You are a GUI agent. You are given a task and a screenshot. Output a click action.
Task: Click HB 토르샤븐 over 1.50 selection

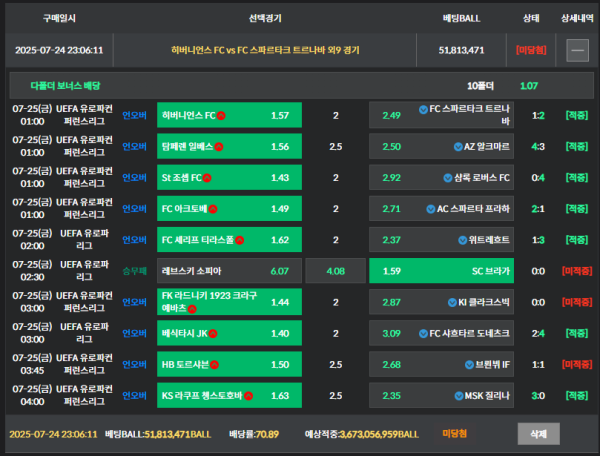(229, 364)
